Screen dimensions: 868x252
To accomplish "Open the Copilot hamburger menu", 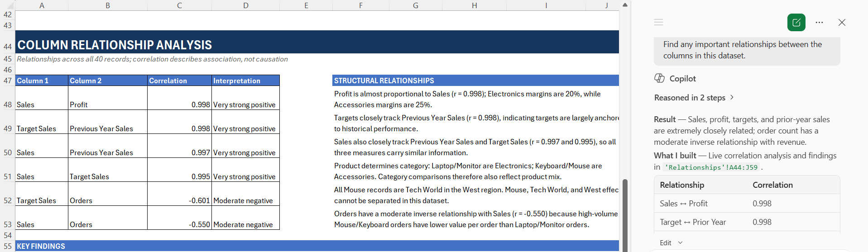I will tap(658, 22).
